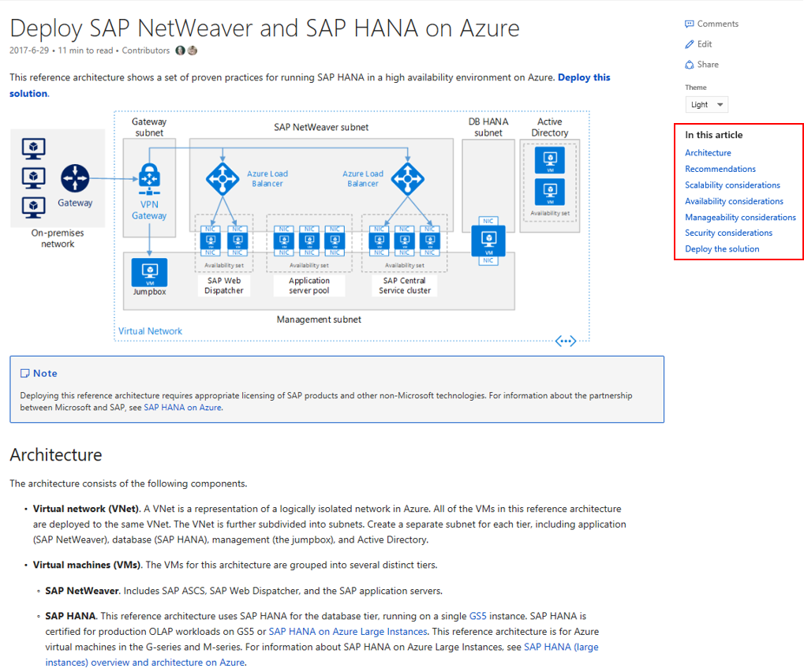Image resolution: width=804 pixels, height=672 pixels.
Task: Click the VPN Gateway lock icon
Action: (149, 179)
